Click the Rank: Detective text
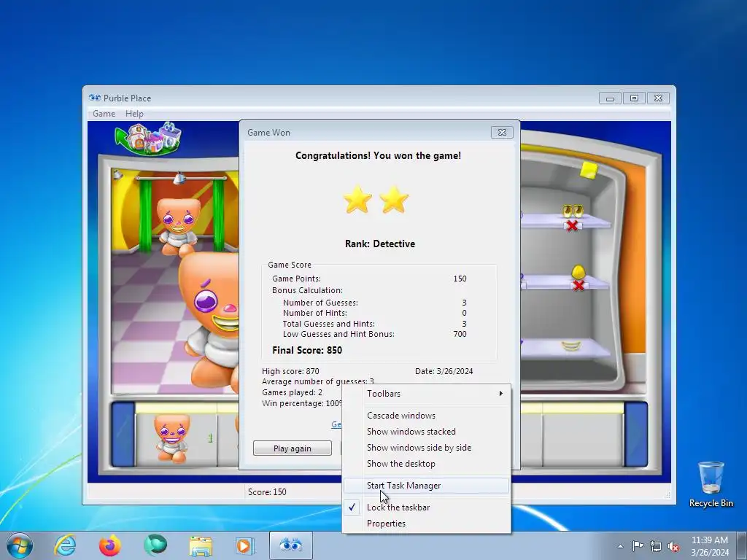 point(379,244)
